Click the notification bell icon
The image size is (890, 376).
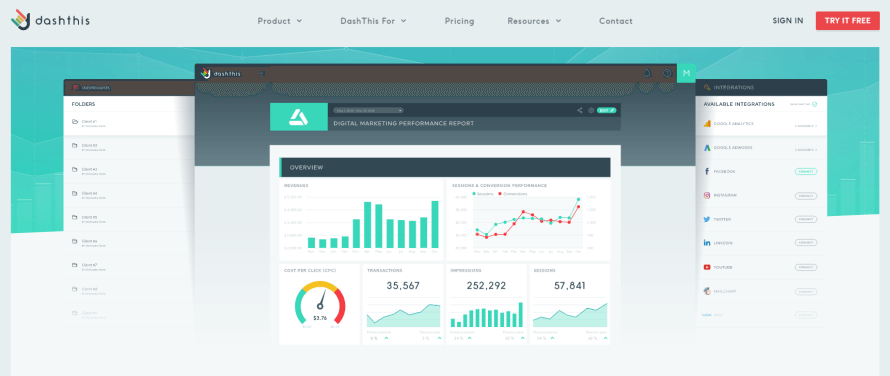point(647,73)
